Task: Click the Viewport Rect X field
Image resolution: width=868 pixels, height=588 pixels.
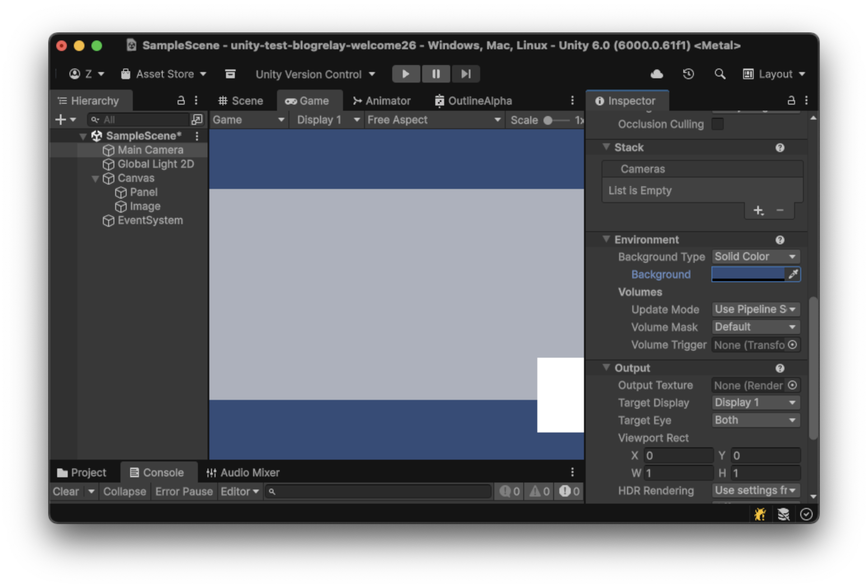Action: click(x=678, y=456)
